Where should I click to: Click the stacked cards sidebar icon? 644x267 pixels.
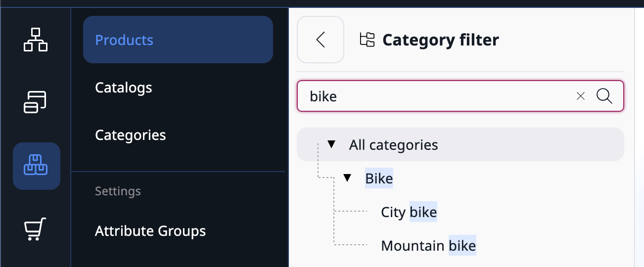point(36,102)
